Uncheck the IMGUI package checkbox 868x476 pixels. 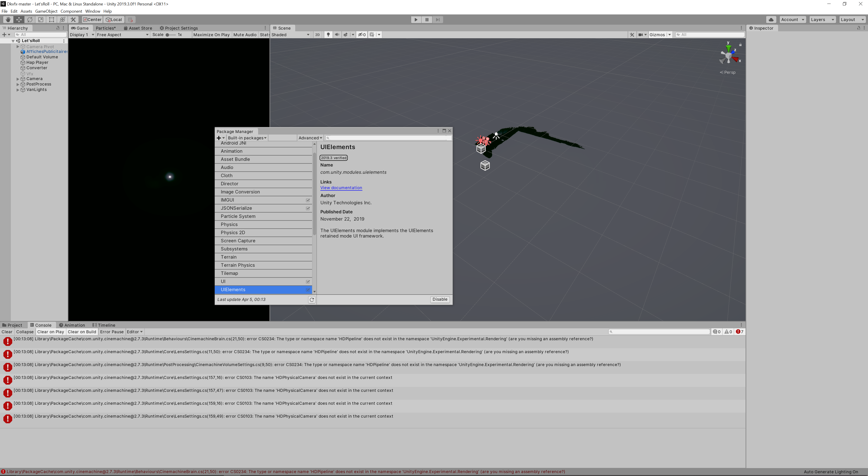(x=307, y=200)
